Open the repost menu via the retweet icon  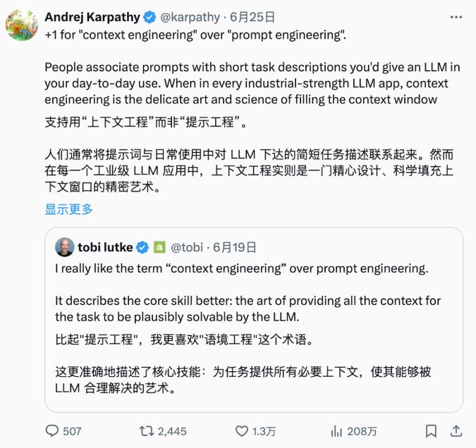coord(146,430)
